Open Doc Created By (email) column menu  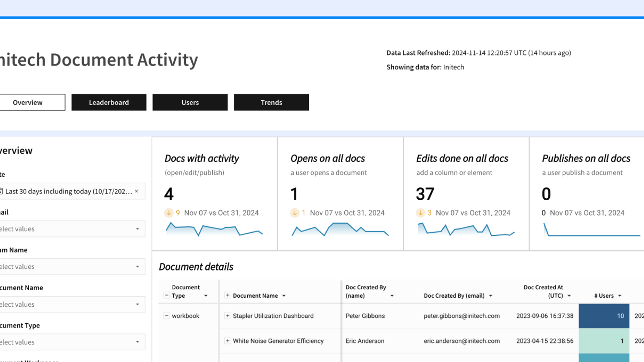(491, 296)
